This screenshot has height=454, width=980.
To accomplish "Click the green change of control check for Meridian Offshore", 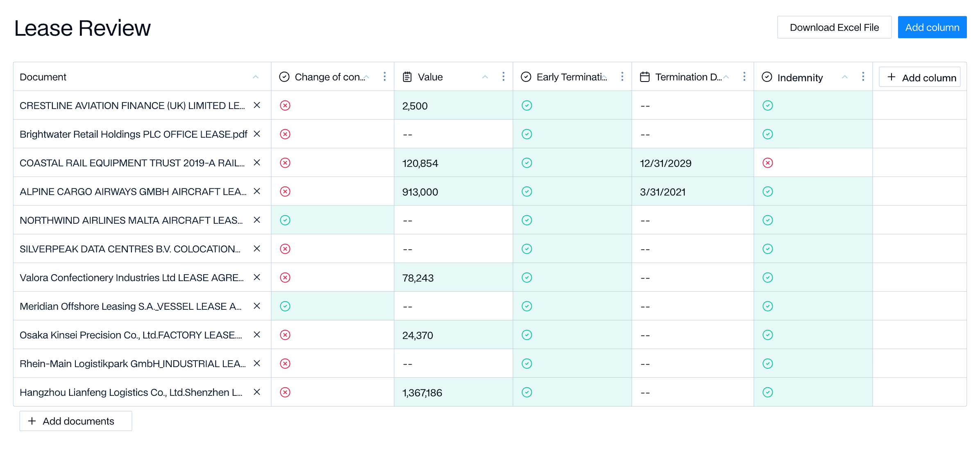I will pyautogui.click(x=285, y=306).
